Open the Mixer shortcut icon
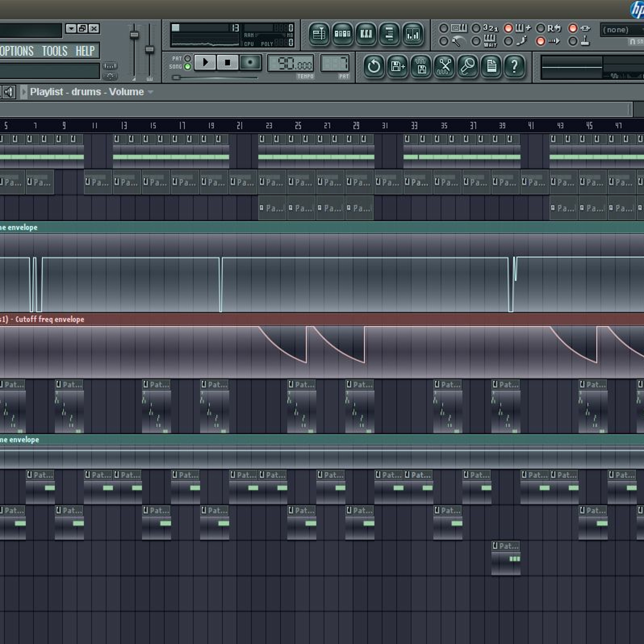644x644 pixels. point(413,34)
